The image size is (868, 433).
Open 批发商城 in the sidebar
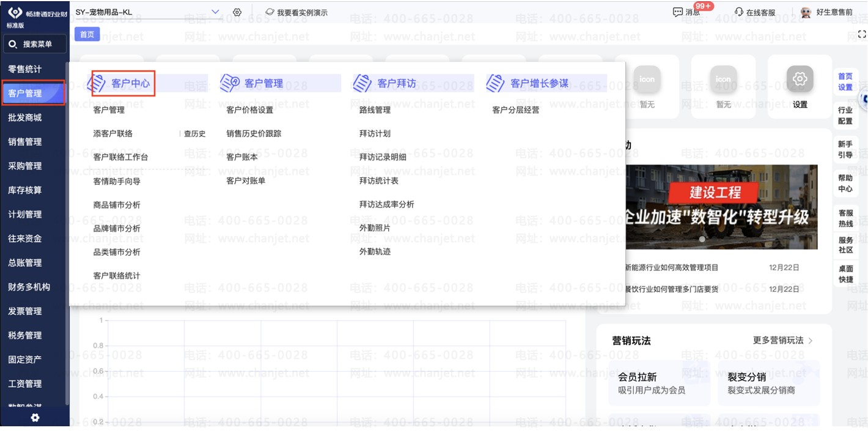click(25, 117)
